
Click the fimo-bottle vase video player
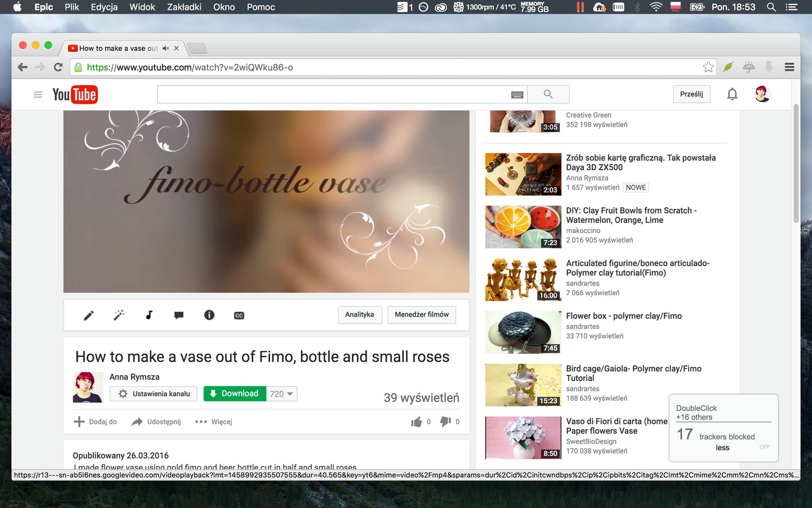pos(266,202)
